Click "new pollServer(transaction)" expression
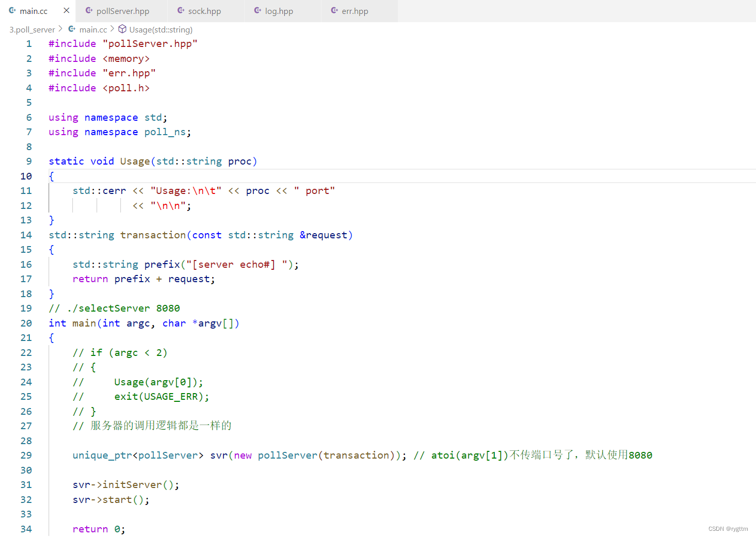Image resolution: width=756 pixels, height=537 pixels. tap(314, 455)
